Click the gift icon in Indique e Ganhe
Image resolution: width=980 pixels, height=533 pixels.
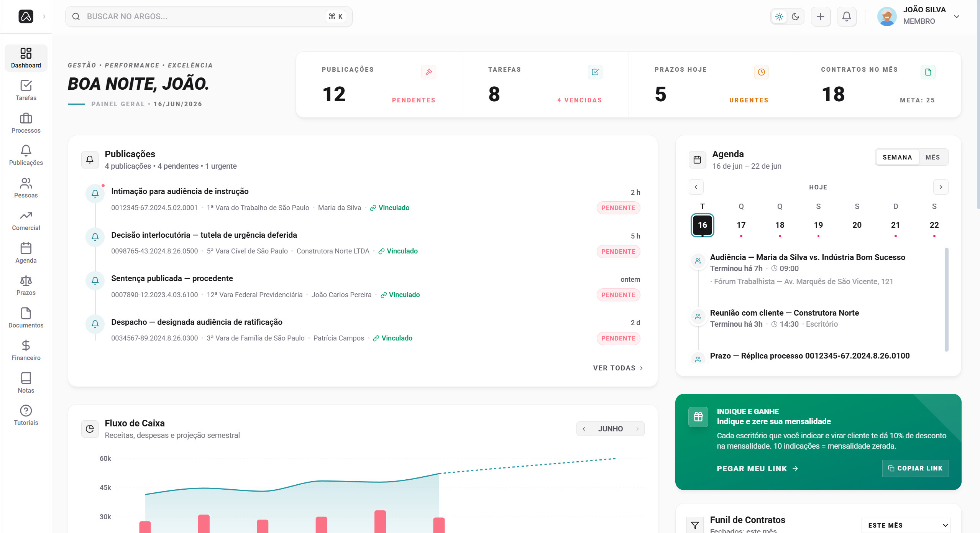[698, 417]
